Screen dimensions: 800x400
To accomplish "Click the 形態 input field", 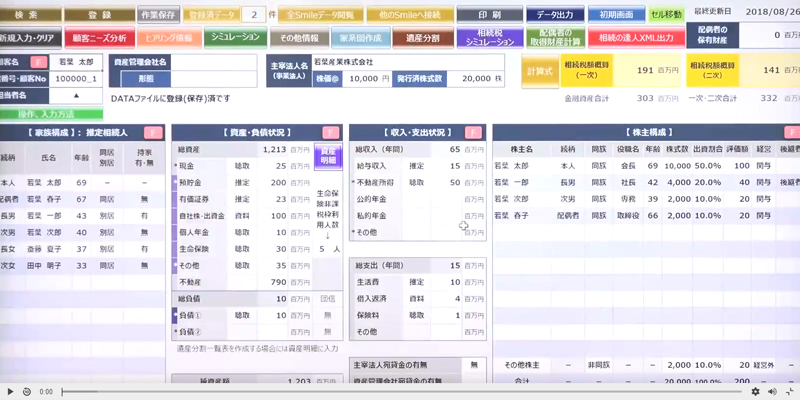I will point(214,79).
